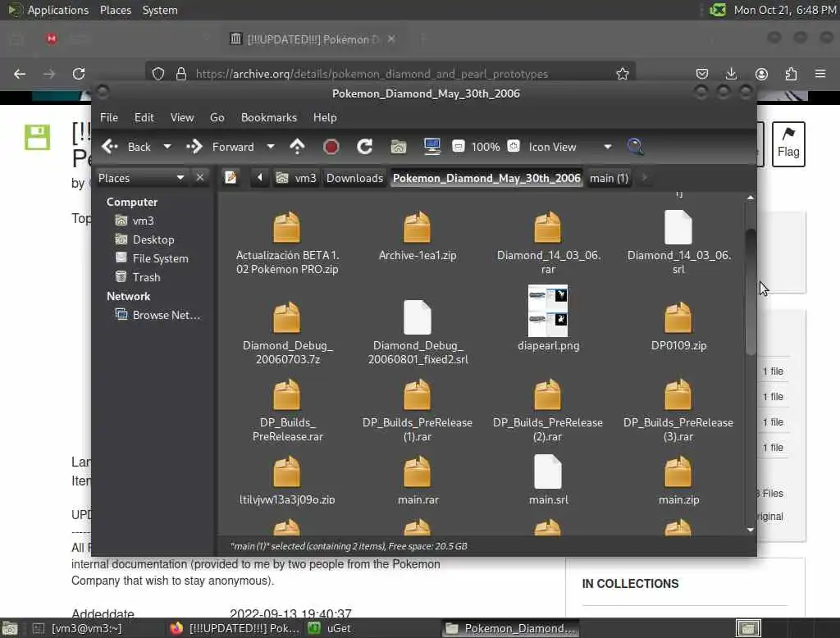The height and width of the screenshot is (638, 840).
Task: Toggle the text location entry icon
Action: (231, 177)
